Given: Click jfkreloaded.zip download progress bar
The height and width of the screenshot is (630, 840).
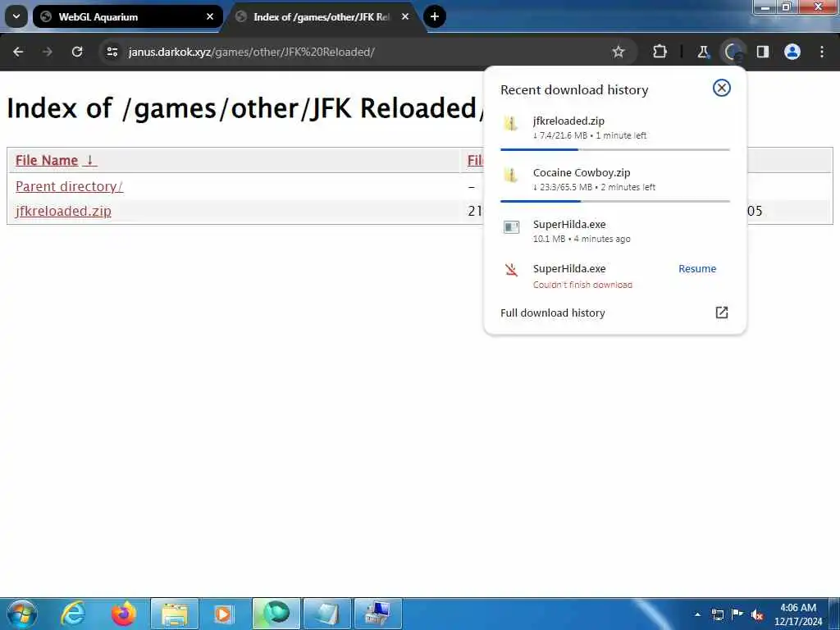Looking at the screenshot, I should pyautogui.click(x=615, y=149).
